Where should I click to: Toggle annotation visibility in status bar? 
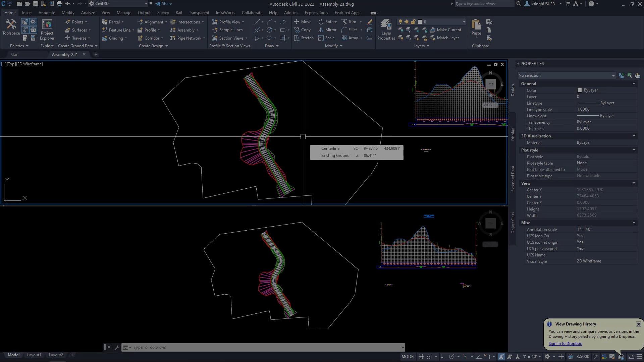501,357
